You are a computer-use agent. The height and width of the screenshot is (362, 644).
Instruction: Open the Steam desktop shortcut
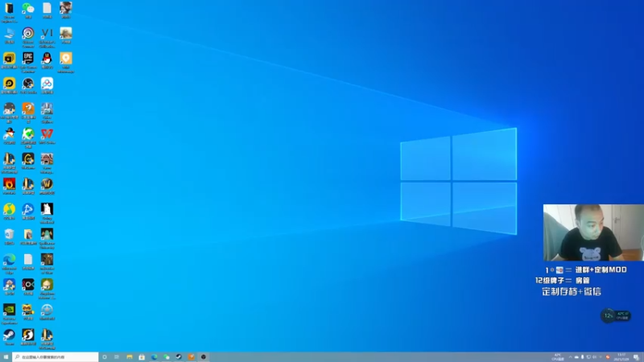tap(9, 337)
